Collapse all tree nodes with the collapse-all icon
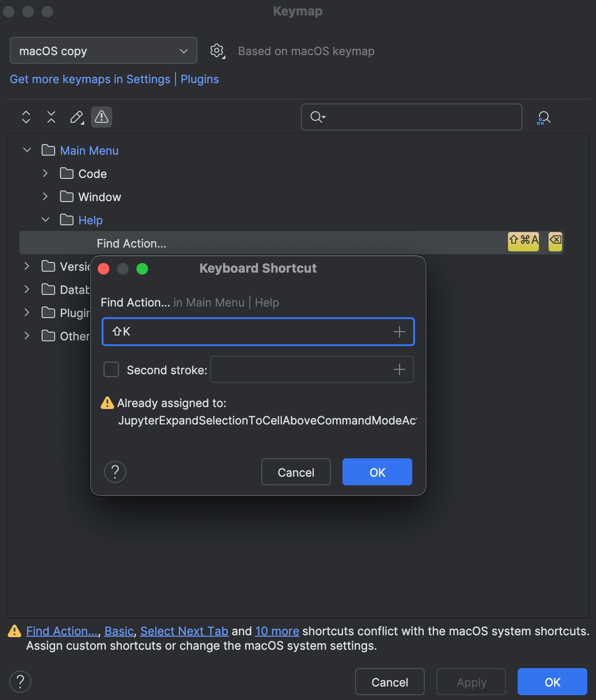Screen dimensions: 596x700 (x=51, y=117)
